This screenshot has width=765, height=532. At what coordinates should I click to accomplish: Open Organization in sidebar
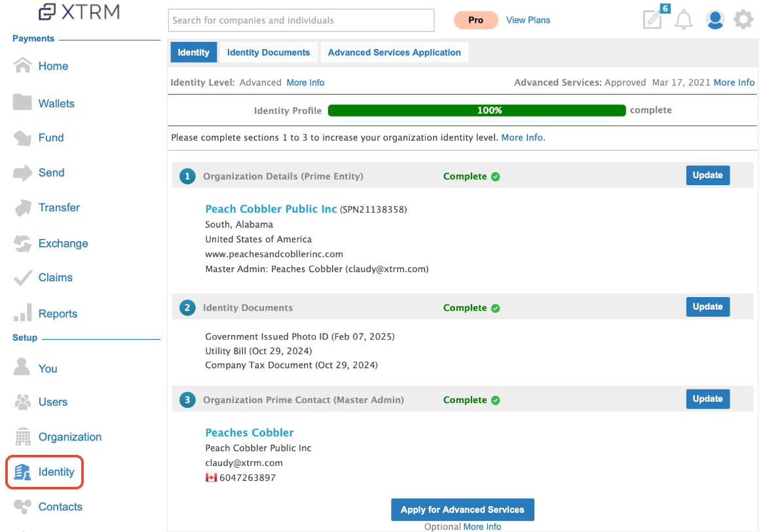coord(70,437)
